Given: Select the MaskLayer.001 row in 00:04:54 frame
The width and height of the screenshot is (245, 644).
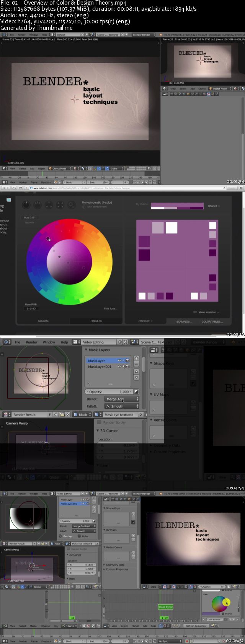Looking at the screenshot, I should (108, 367).
